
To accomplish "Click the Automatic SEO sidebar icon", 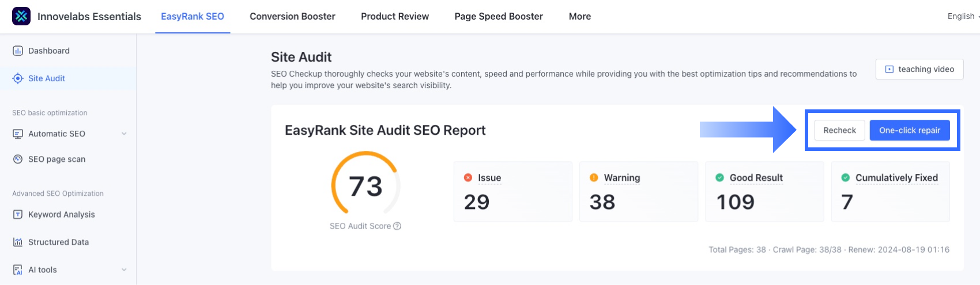I will (x=18, y=134).
